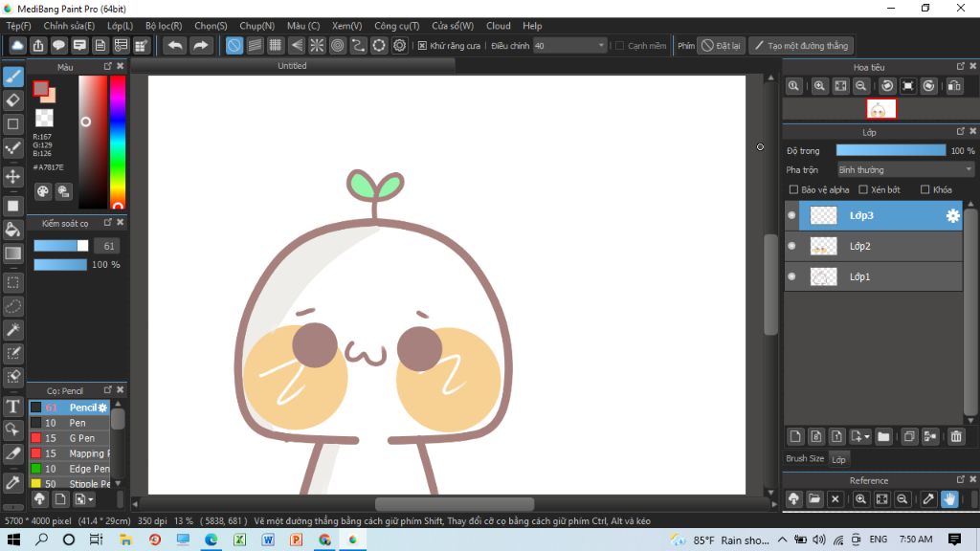Switch to the Brush Size tab
The width and height of the screenshot is (980, 551).
point(805,458)
